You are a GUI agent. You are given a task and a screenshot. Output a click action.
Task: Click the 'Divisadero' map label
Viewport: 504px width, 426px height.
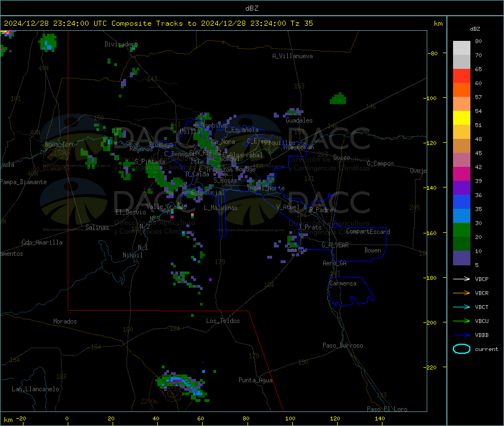[121, 44]
